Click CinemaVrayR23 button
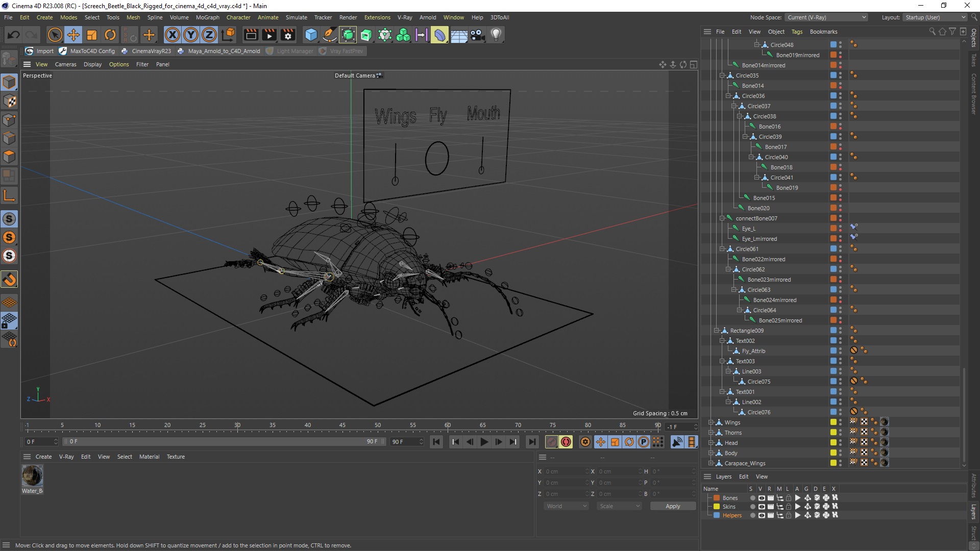980x551 pixels. tap(146, 51)
